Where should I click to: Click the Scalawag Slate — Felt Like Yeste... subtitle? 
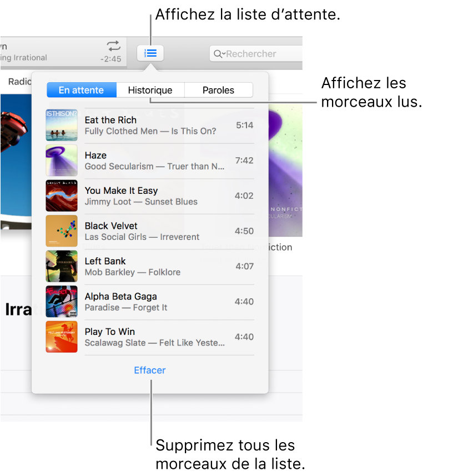[x=154, y=343]
